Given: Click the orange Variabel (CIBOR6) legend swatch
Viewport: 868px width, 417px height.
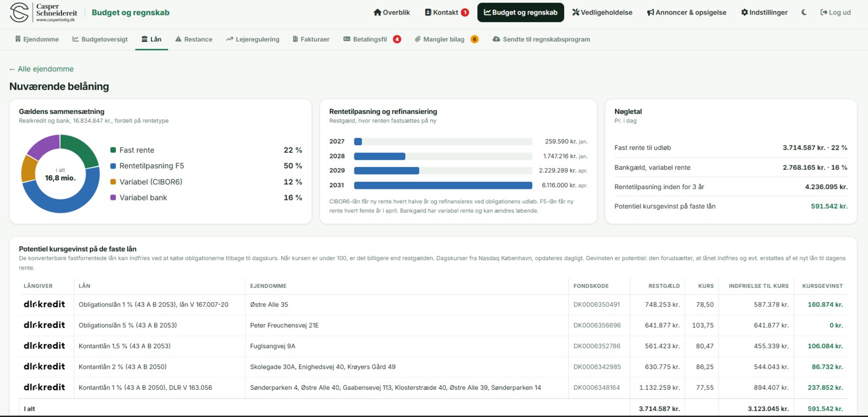Looking at the screenshot, I should tap(113, 182).
